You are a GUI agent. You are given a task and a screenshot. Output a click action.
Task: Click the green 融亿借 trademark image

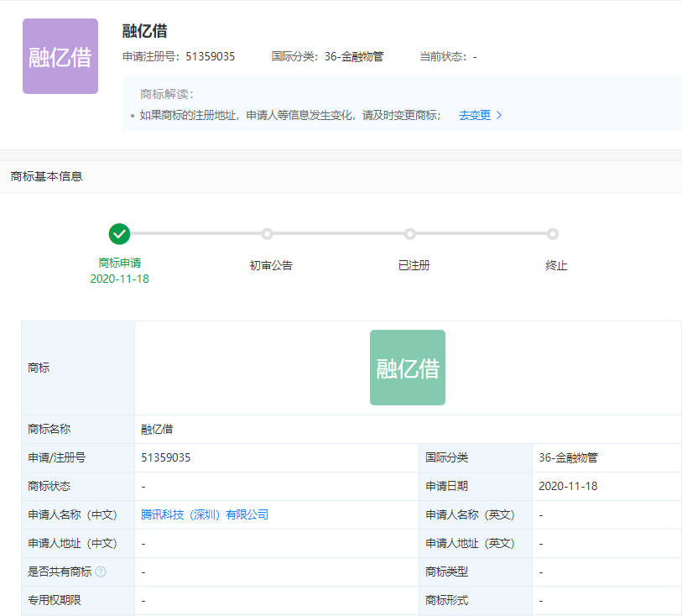pos(407,368)
